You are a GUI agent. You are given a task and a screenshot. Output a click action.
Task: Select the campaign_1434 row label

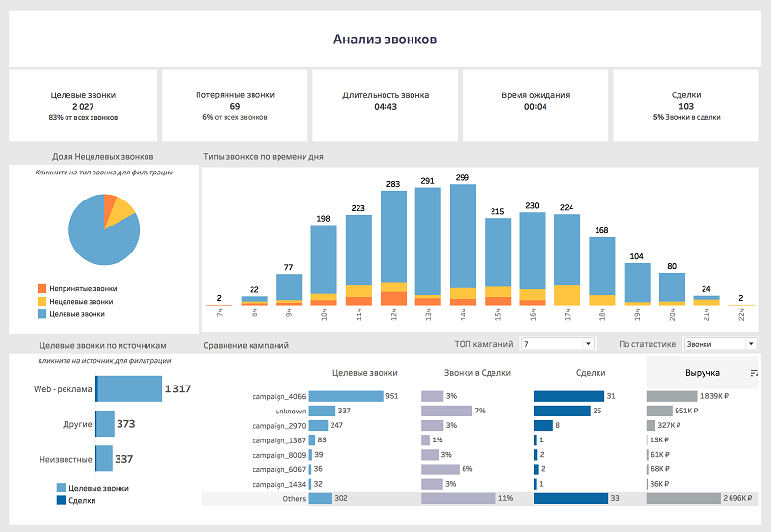click(279, 485)
